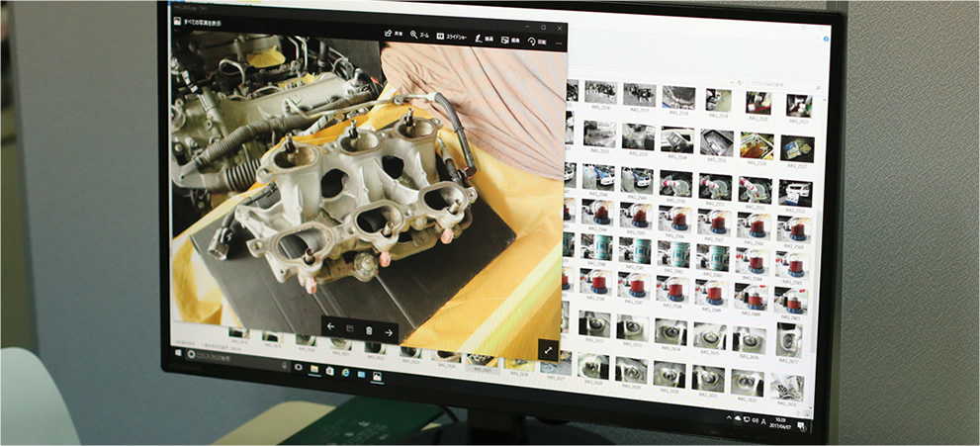The width and height of the screenshot is (980, 446).
Task: Select thumbnail IMG_2537 in Explorer
Action: click(x=797, y=148)
